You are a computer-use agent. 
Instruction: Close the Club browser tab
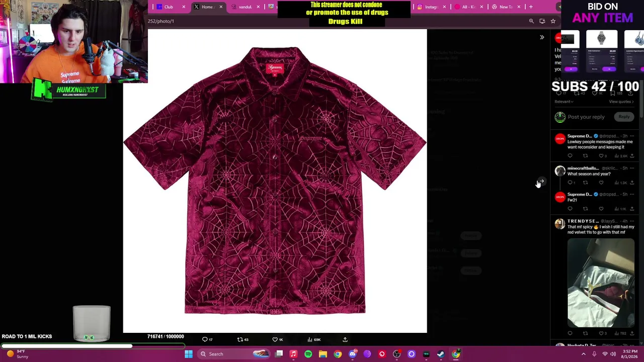(x=184, y=7)
